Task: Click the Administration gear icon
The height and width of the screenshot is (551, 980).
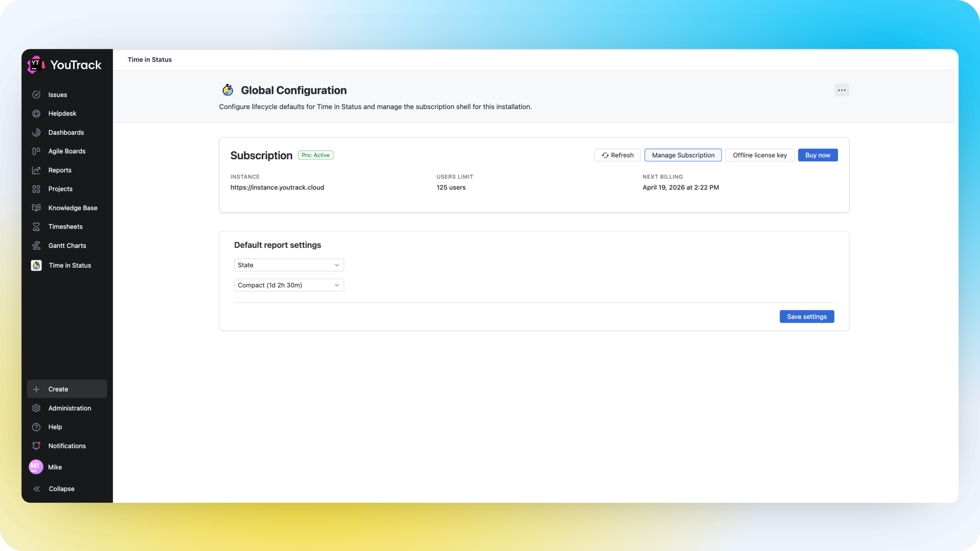Action: (x=36, y=408)
